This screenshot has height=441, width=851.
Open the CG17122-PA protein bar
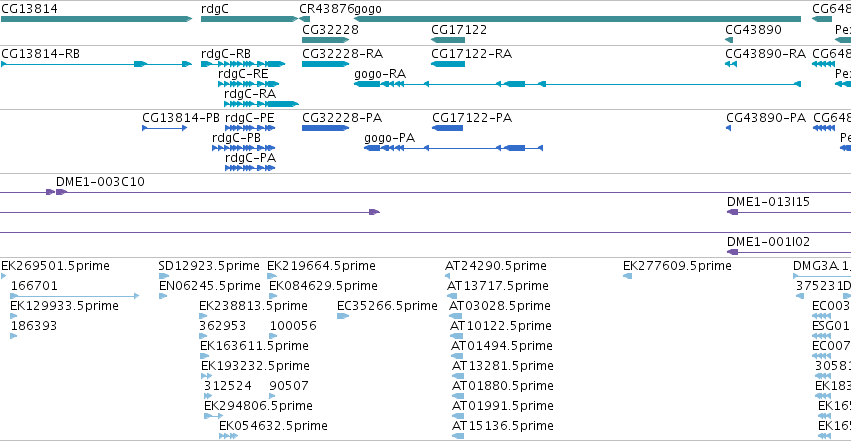[x=448, y=128]
